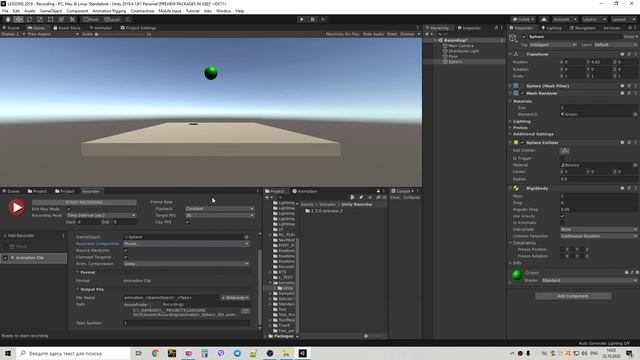The image size is (640, 360).
Task: Click the Mute Audio button
Action: point(373,34)
